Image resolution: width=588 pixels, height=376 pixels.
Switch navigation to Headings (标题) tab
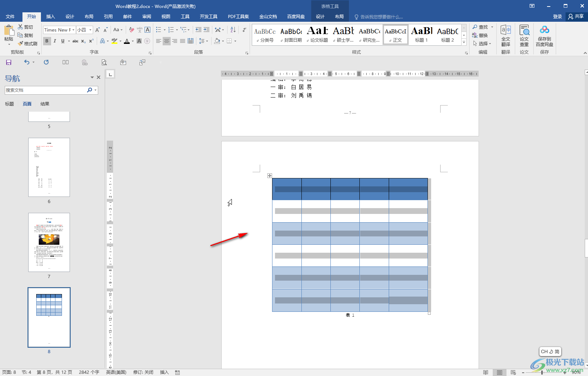click(9, 104)
